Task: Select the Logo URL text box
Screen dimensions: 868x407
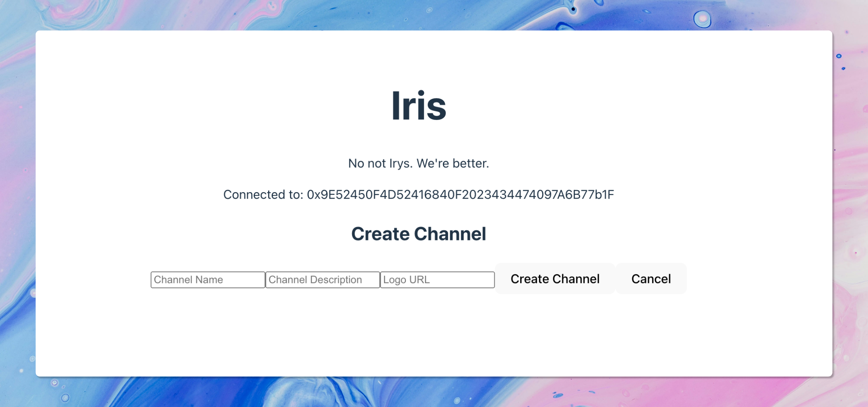Action: coord(437,279)
